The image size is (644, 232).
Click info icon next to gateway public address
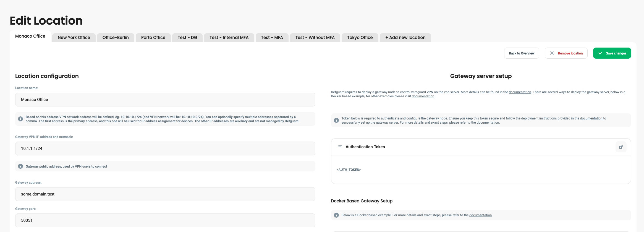click(20, 166)
